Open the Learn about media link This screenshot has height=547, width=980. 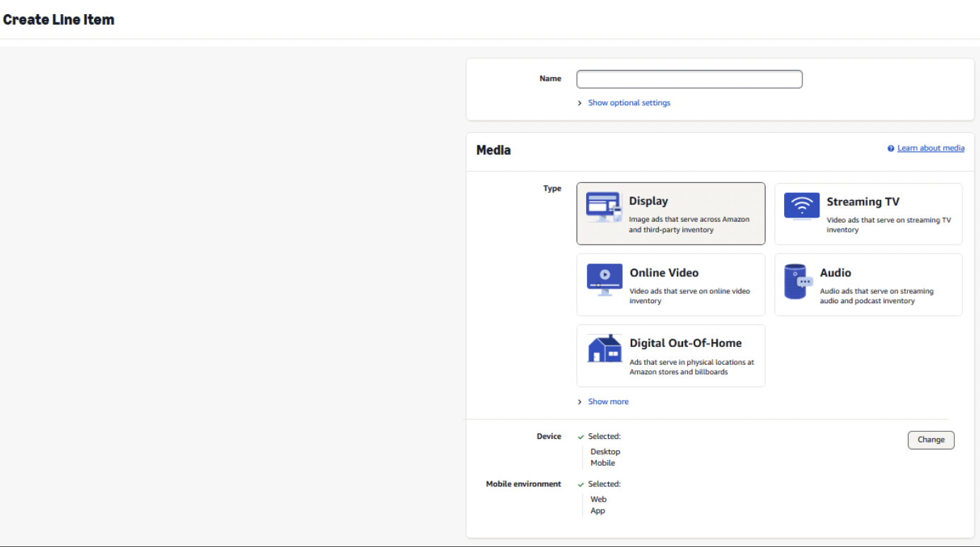click(x=931, y=148)
